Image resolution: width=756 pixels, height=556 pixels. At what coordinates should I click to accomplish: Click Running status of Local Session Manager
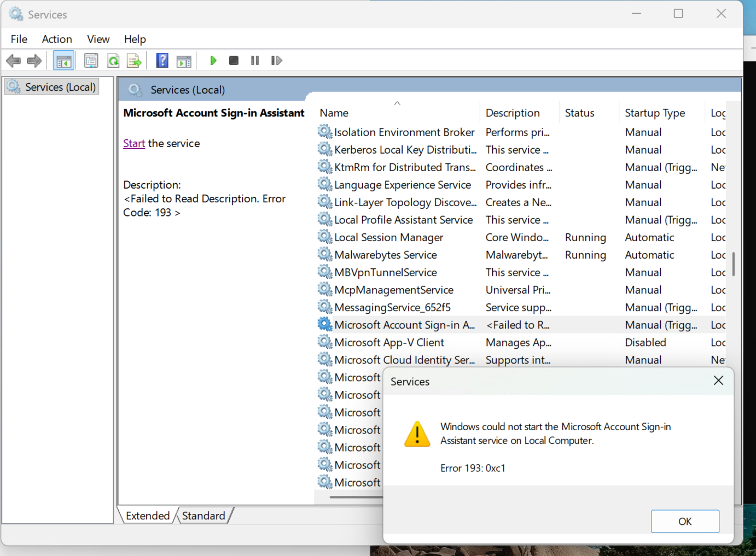click(x=585, y=237)
